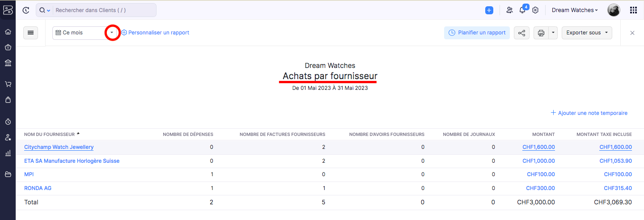Click total tax-inclusive amount CHF3,069.30
Viewport: 644px width, 220px height.
[x=613, y=202]
